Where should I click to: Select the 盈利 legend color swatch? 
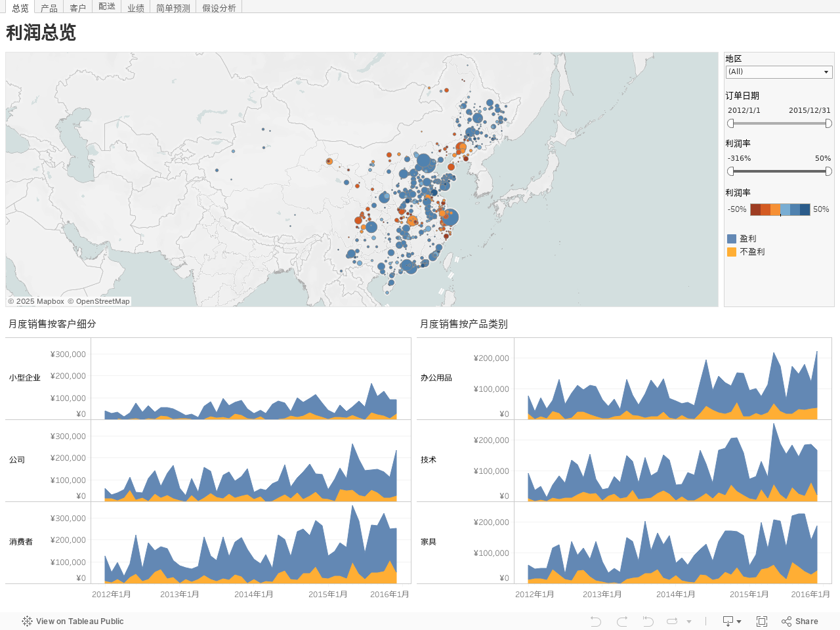(732, 239)
